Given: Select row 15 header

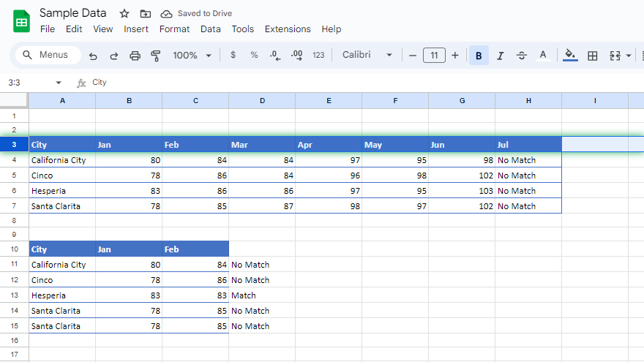Looking at the screenshot, I should tap(14, 326).
